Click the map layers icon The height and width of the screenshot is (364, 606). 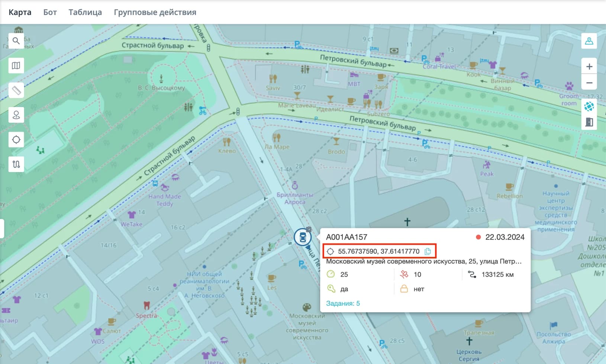(x=16, y=66)
